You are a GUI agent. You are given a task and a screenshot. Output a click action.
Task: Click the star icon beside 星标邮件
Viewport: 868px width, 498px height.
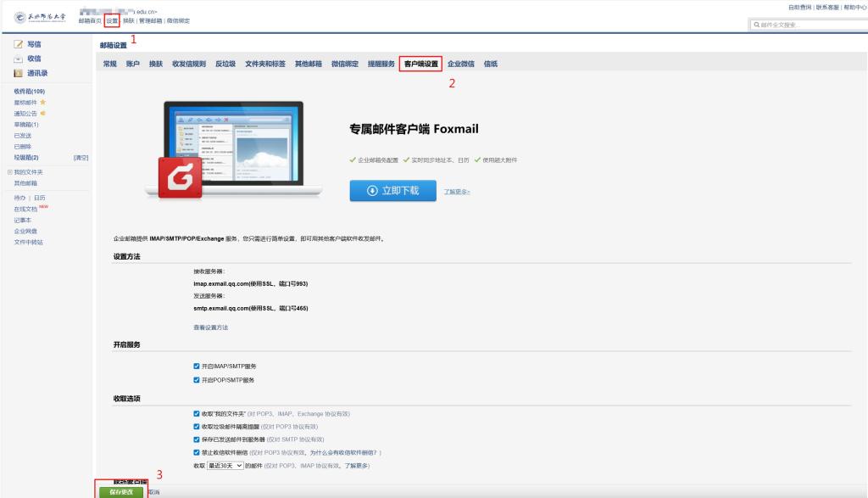42,102
